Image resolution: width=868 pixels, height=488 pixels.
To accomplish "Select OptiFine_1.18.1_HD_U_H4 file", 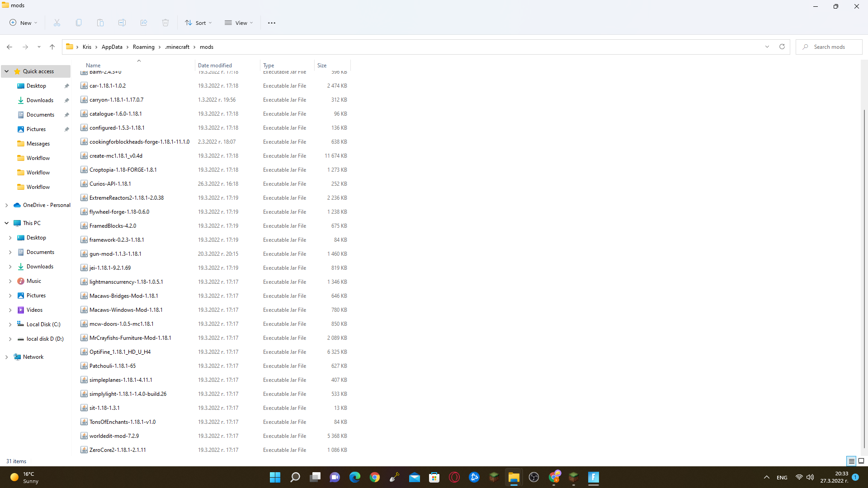I will tap(120, 352).
